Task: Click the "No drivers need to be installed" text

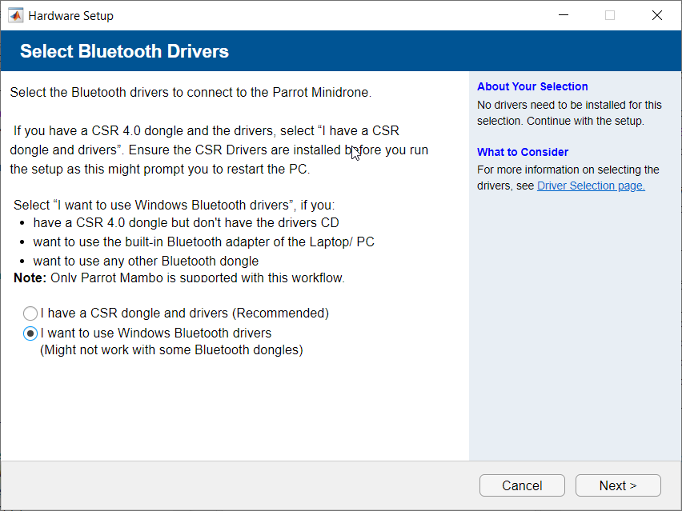Action: pos(569,104)
